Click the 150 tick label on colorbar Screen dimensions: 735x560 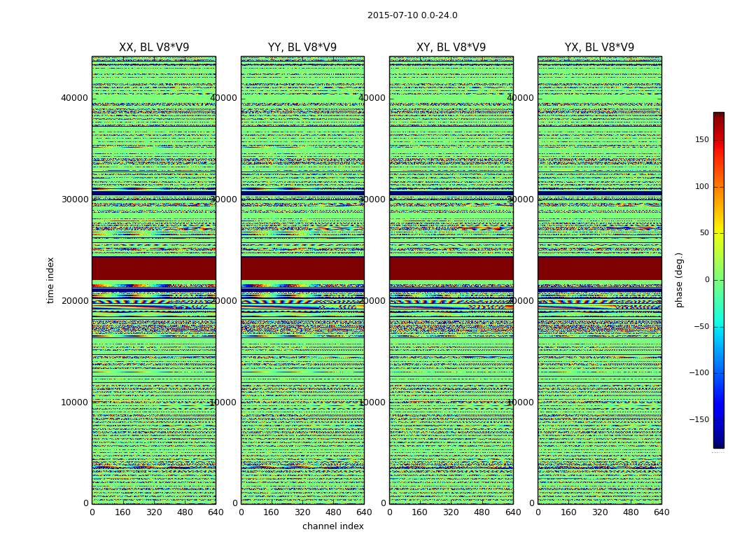click(x=701, y=140)
